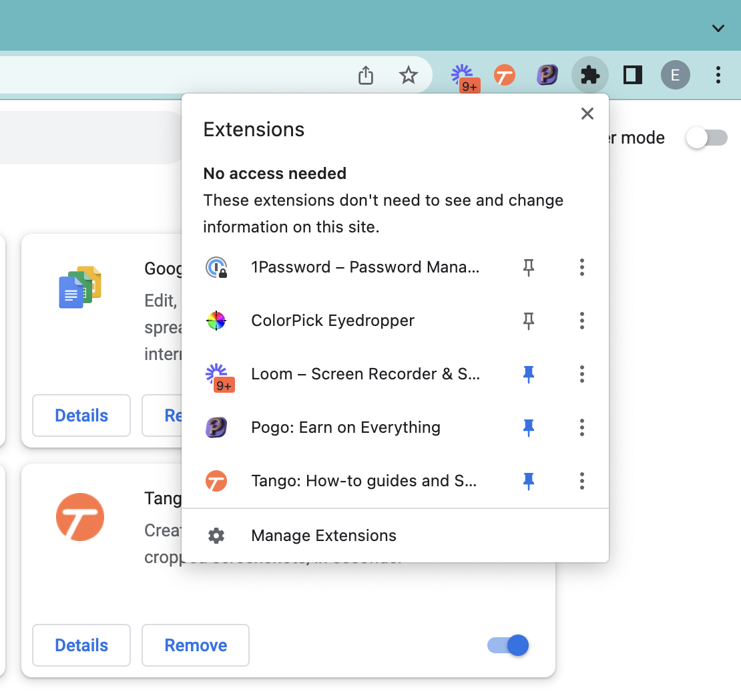Expand the tab search chevron at top
The width and height of the screenshot is (741, 700).
pyautogui.click(x=718, y=28)
